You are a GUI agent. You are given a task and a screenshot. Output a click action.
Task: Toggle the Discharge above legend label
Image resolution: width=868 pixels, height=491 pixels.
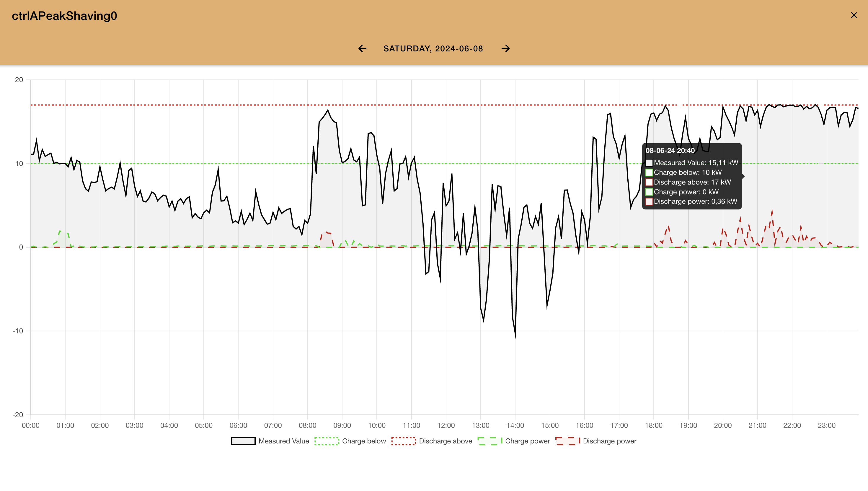[445, 441]
